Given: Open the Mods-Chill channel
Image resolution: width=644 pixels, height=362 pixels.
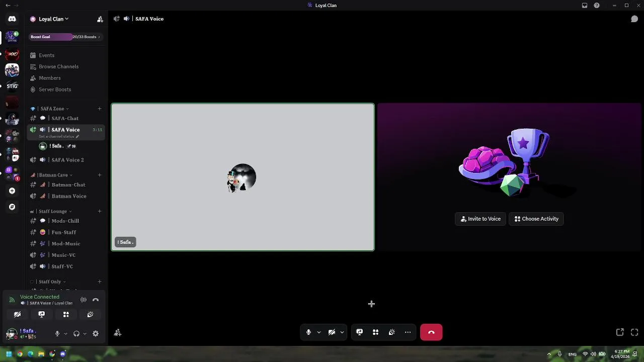Looking at the screenshot, I should [66, 221].
